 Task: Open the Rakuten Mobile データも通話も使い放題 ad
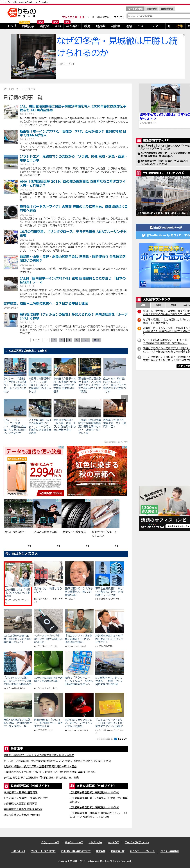[x=34, y=471]
